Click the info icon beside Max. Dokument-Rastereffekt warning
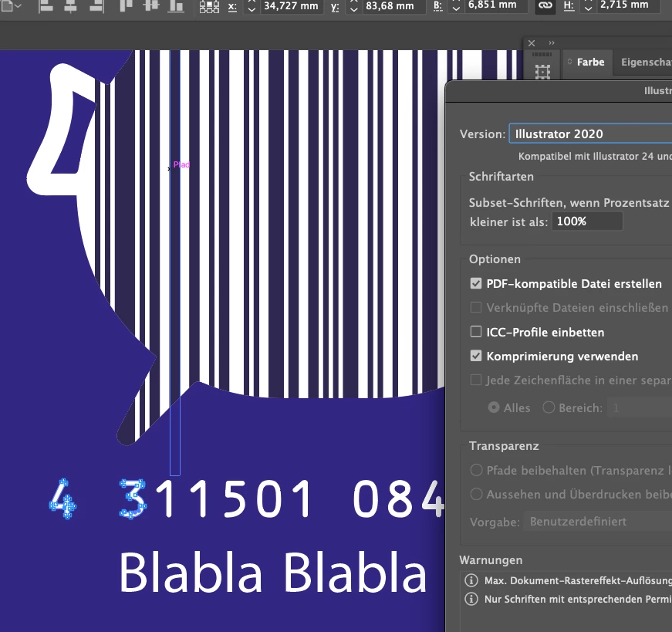Image resolution: width=672 pixels, height=632 pixels. pos(471,580)
